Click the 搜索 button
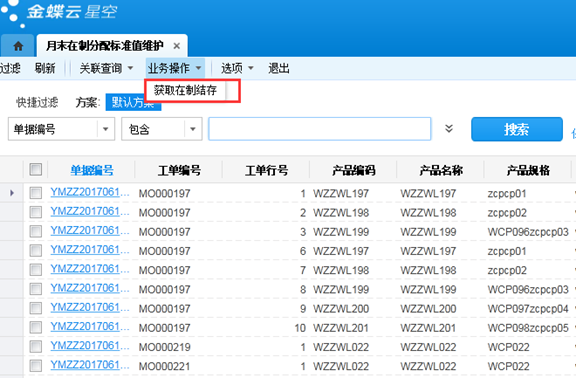The height and width of the screenshot is (378, 576). [516, 129]
